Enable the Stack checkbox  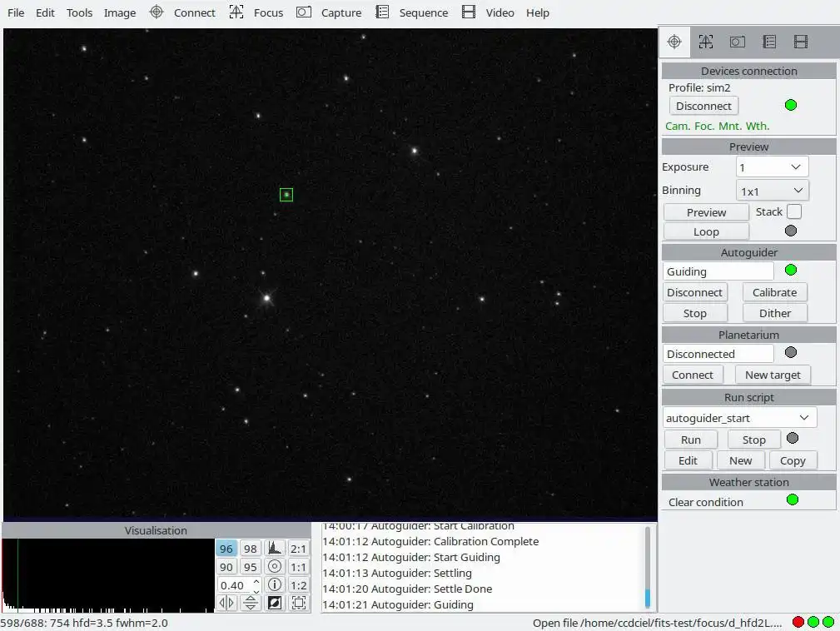click(x=794, y=211)
